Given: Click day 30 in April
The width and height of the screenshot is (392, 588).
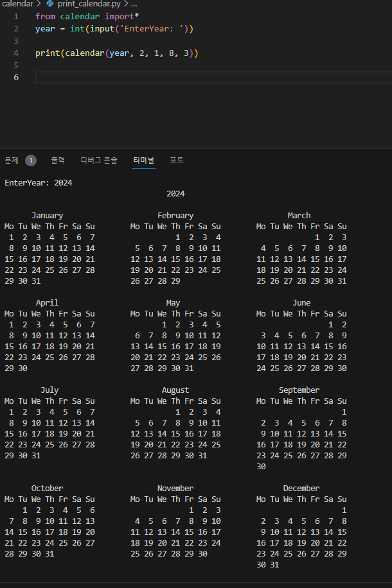Looking at the screenshot, I should 22,368.
